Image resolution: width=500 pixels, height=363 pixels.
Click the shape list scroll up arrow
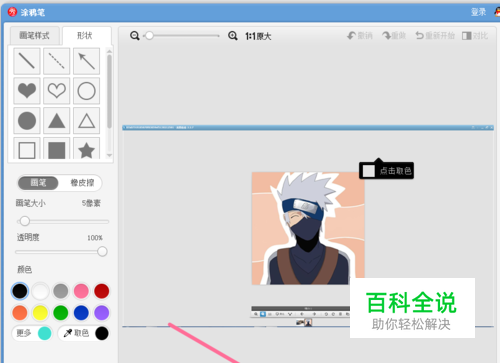(109, 51)
